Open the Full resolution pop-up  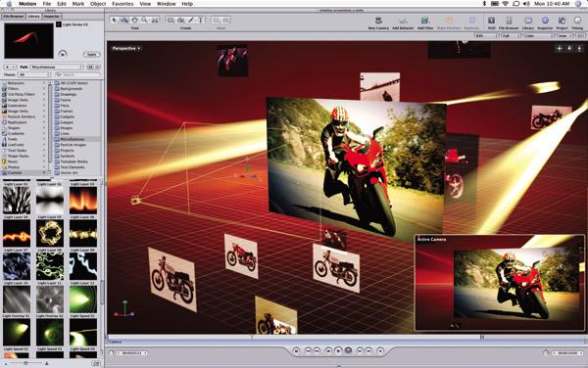[x=511, y=35]
